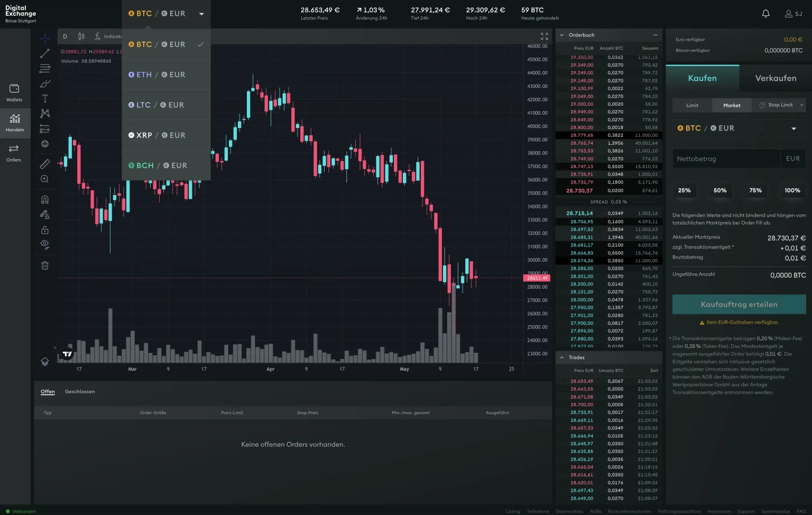Select the ruler measure tool

tap(45, 164)
